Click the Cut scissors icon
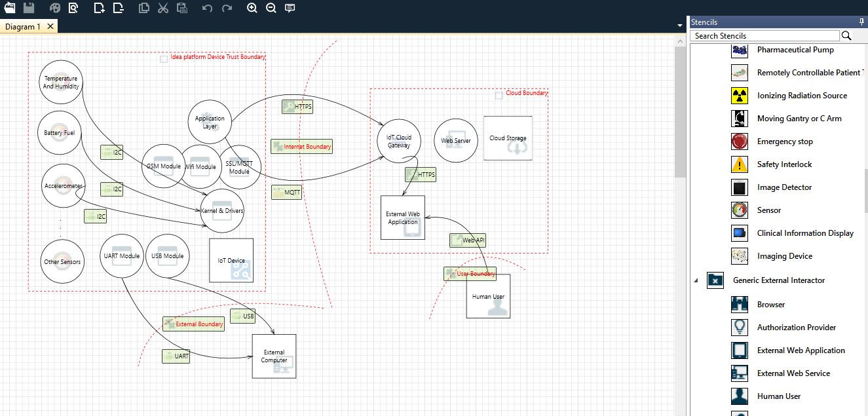Viewport: 868px width, 416px height. (163, 8)
